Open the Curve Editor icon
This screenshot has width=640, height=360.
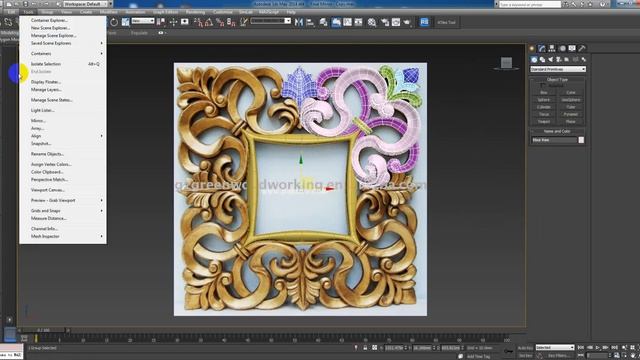tap(347, 22)
